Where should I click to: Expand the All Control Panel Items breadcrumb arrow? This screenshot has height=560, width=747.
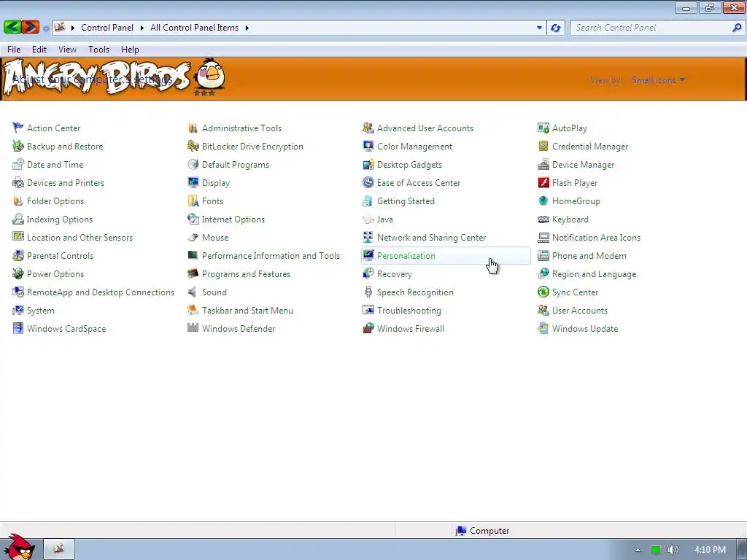tap(247, 28)
